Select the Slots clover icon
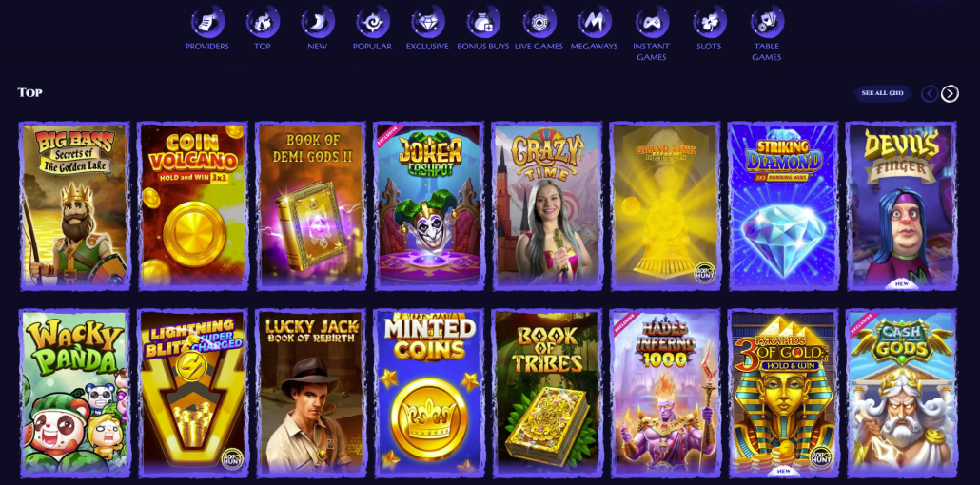The image size is (980, 485). pyautogui.click(x=709, y=22)
